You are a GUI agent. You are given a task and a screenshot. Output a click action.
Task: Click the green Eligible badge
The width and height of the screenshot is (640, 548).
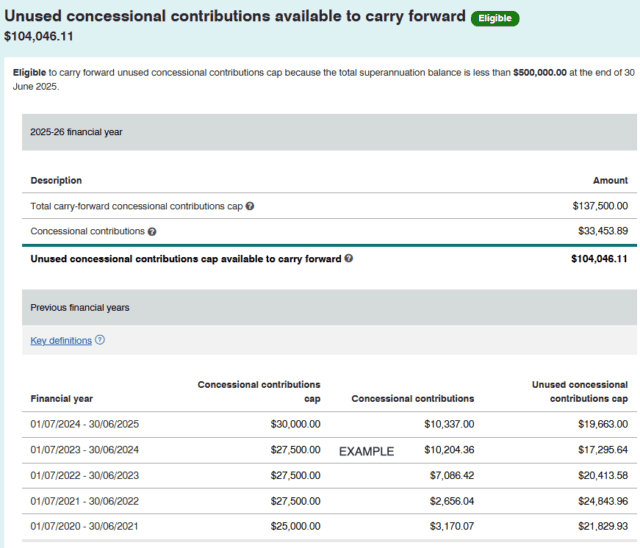[x=495, y=18]
